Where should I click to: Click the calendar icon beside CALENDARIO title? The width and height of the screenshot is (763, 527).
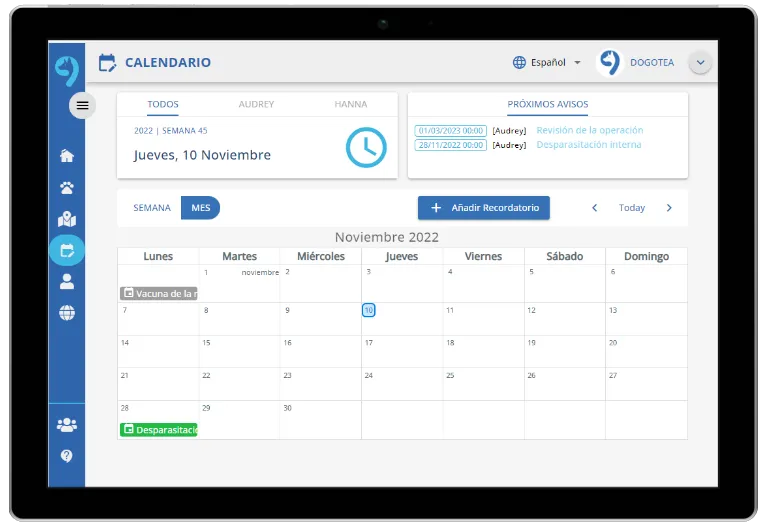click(x=107, y=63)
